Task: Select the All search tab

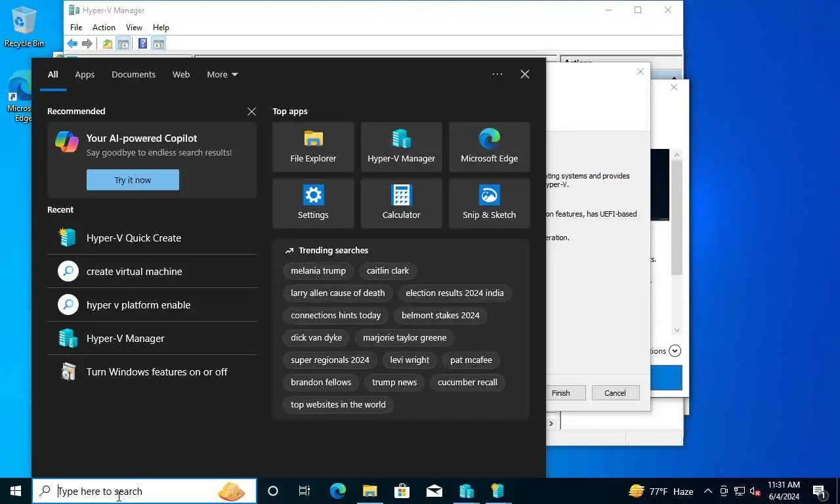Action: pyautogui.click(x=53, y=74)
